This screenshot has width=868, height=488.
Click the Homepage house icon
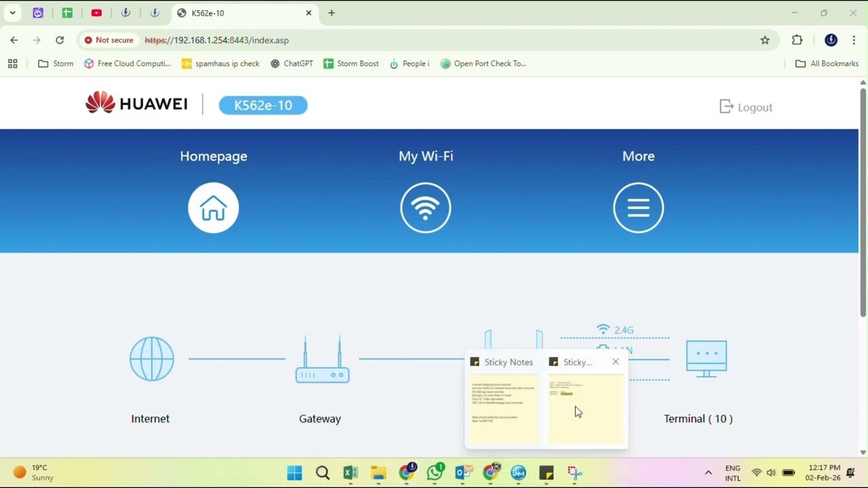click(x=214, y=207)
